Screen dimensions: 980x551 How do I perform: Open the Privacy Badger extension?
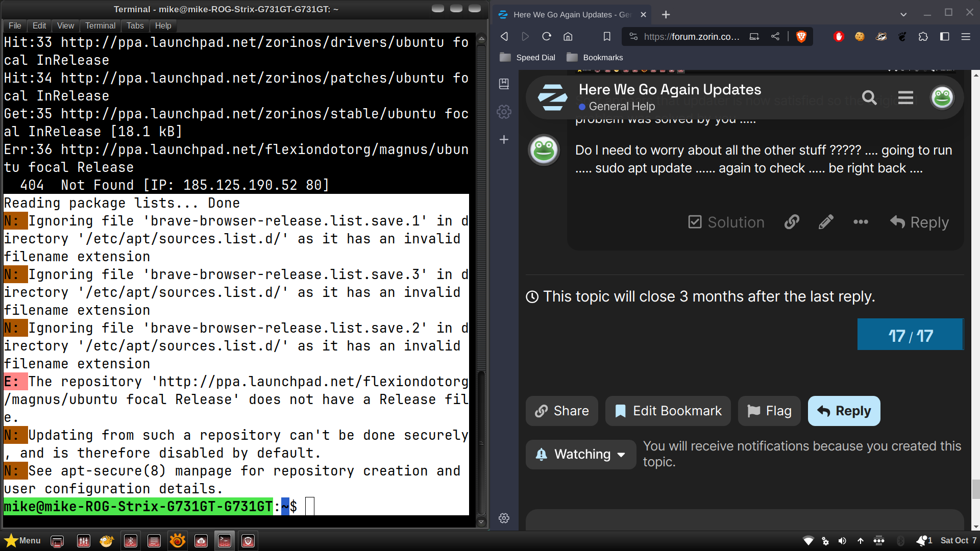tap(881, 36)
